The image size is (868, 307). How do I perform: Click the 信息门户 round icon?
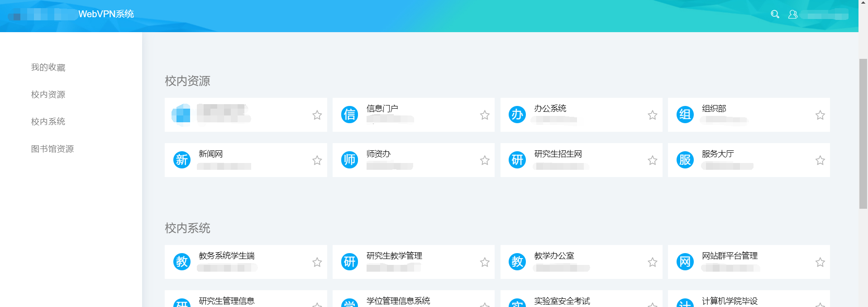click(349, 115)
